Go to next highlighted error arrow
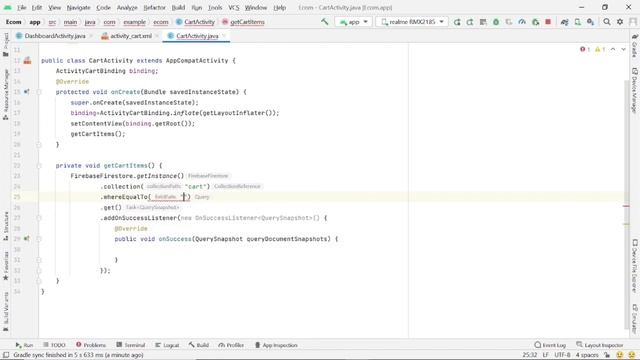The image size is (640, 360). [623, 49]
